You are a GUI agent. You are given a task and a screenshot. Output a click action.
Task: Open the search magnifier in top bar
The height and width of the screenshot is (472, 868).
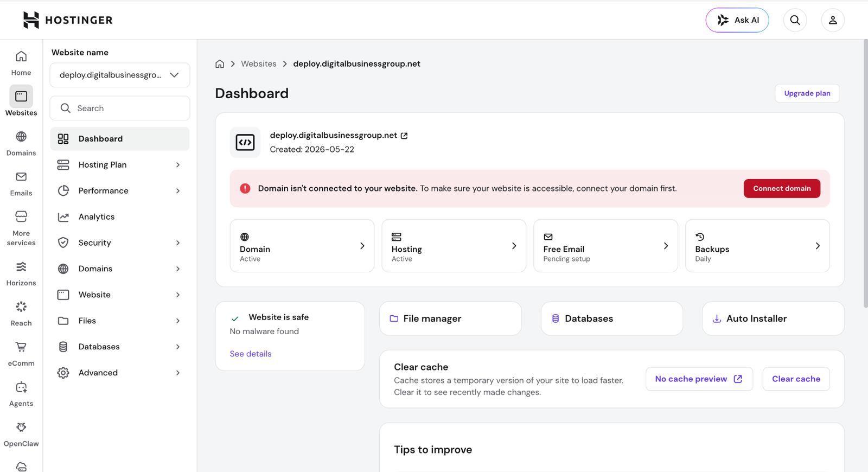coord(795,20)
